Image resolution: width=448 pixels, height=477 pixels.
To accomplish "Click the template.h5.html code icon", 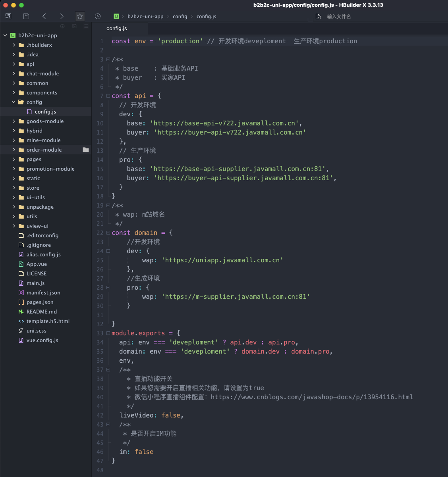I will 21,321.
